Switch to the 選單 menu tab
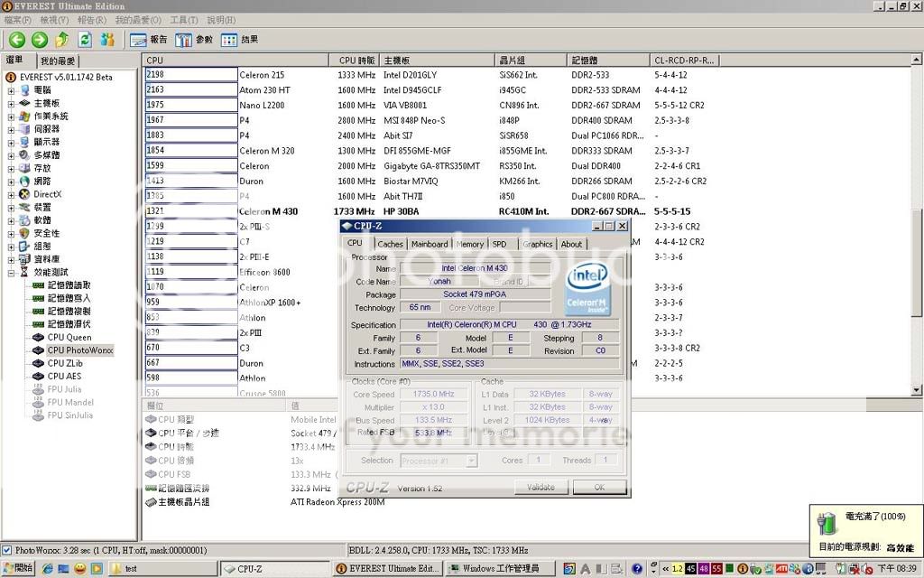 pos(16,61)
